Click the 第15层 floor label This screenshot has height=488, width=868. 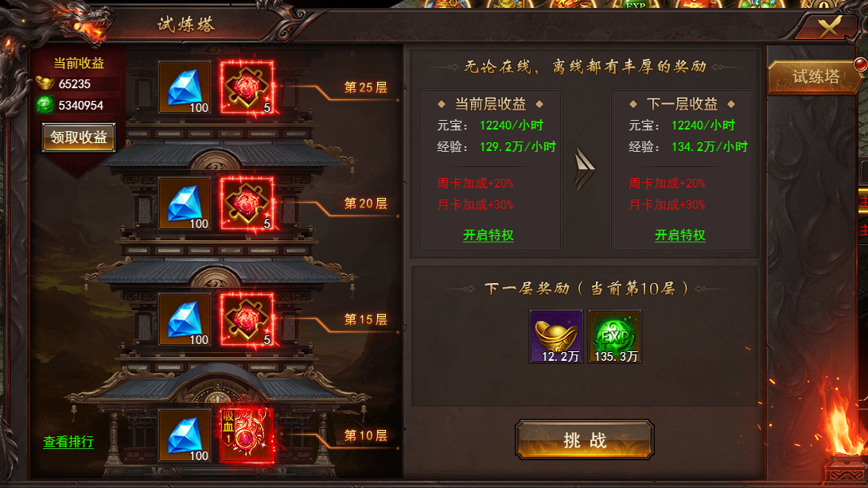point(365,320)
